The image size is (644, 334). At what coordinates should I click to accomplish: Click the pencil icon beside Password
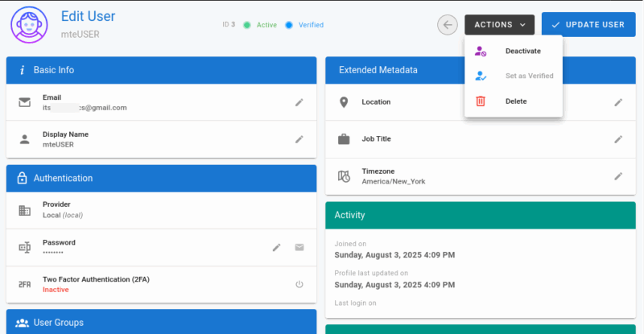point(276,247)
